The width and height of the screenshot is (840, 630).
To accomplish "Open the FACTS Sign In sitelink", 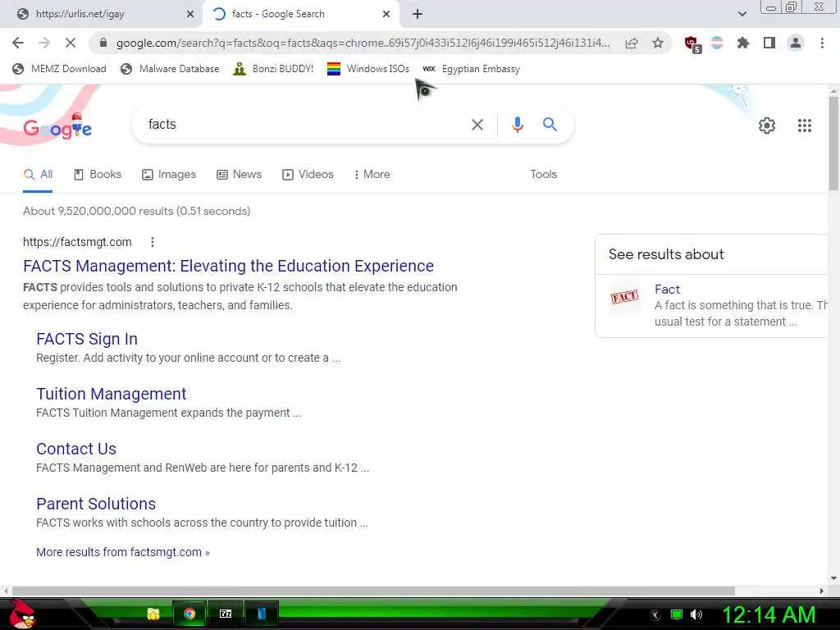I will point(87,339).
